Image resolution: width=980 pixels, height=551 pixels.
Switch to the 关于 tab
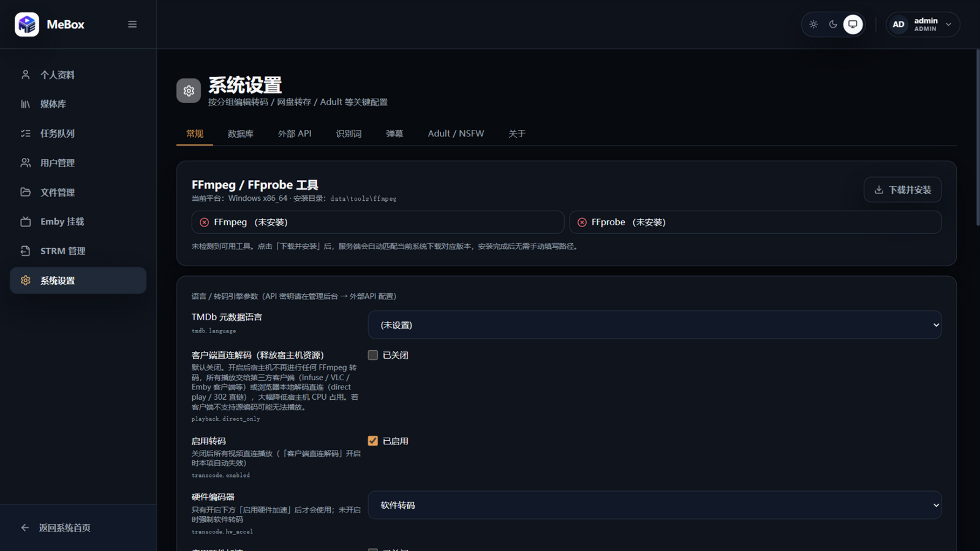tap(517, 133)
